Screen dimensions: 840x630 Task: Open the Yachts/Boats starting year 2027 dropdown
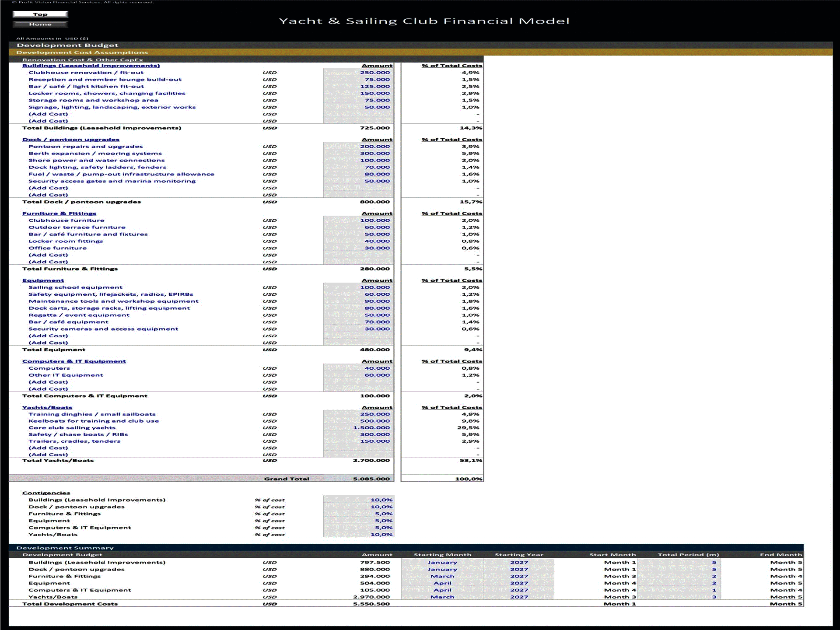click(x=519, y=597)
